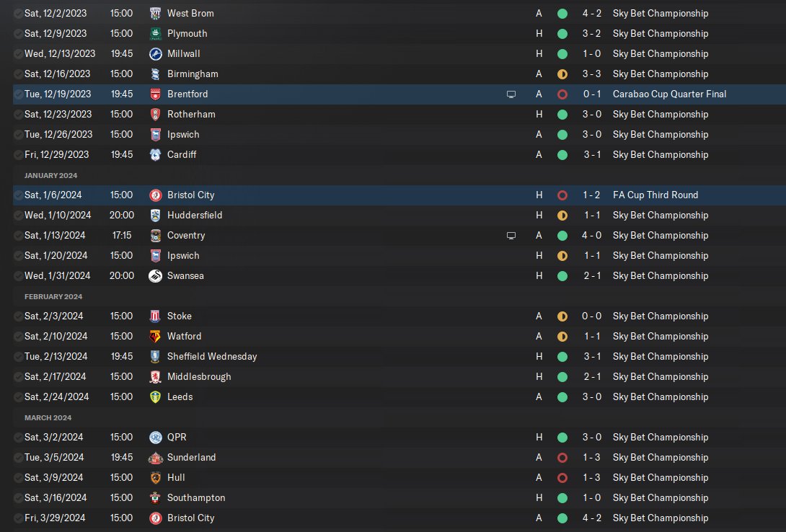Click the green win indicator for Plymouth
The width and height of the screenshot is (786, 532).
pyautogui.click(x=562, y=34)
